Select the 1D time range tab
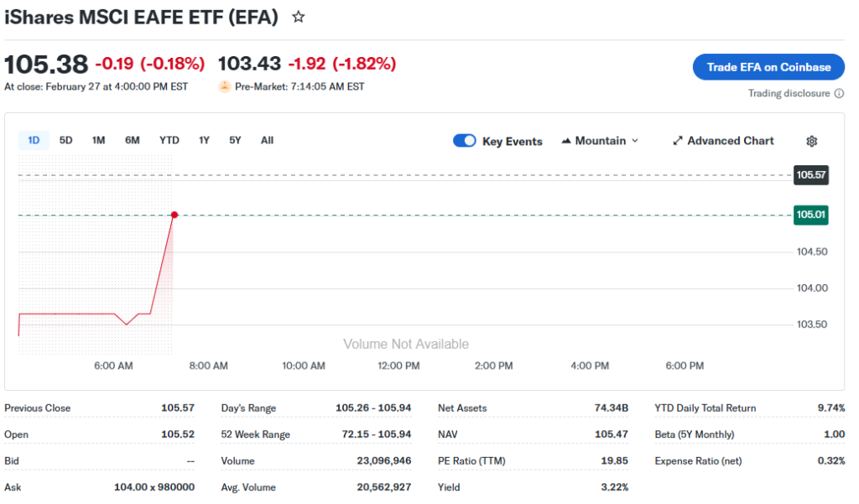 pyautogui.click(x=34, y=141)
